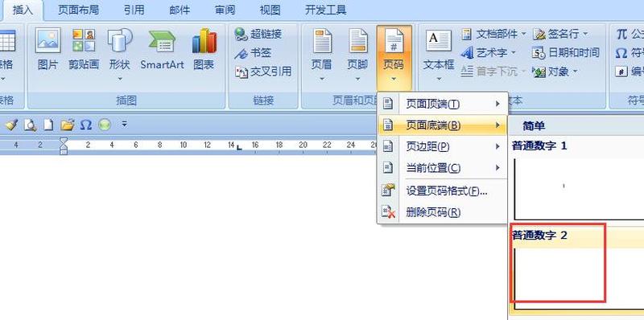Choose 页面底端(B) from the menu
The width and height of the screenshot is (644, 320).
pyautogui.click(x=442, y=125)
